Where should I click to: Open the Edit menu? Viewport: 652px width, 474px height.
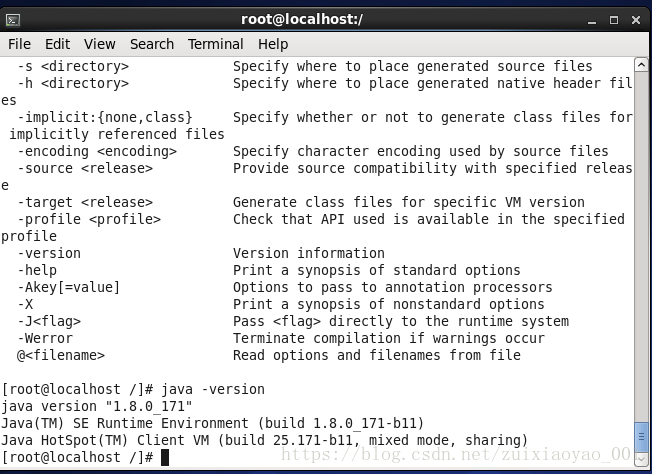click(57, 44)
